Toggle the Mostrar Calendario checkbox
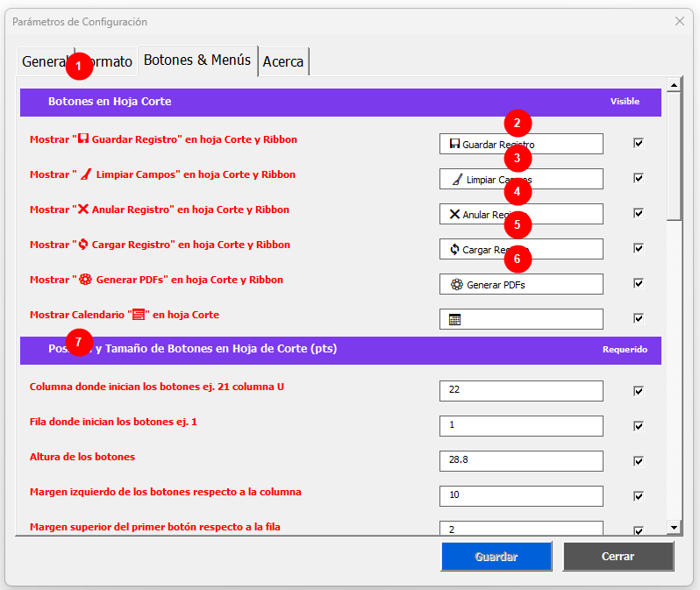This screenshot has height=590, width=700. 639,318
